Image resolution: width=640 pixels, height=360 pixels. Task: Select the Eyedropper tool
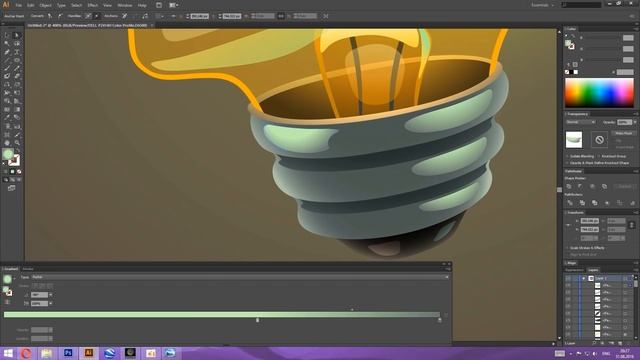pyautogui.click(x=7, y=118)
